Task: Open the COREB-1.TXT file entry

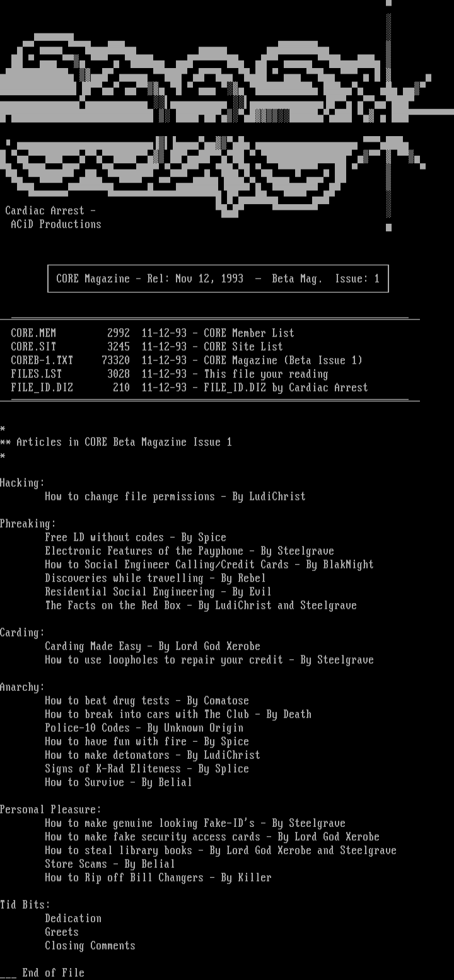Action: point(186,360)
